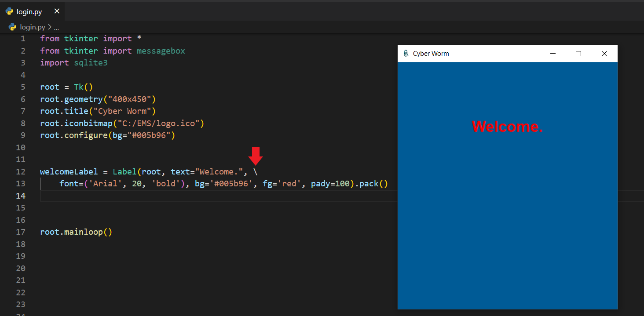Viewport: 644px width, 316px height.
Task: Click the Cyber Worm window's feather icon
Action: click(406, 54)
